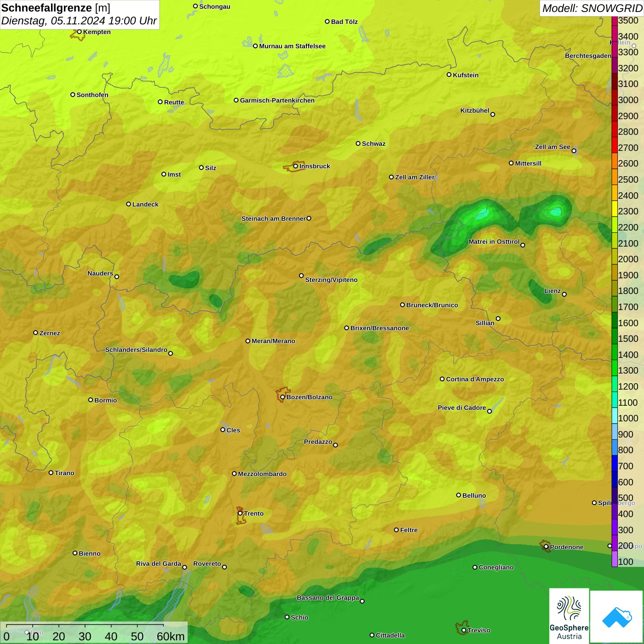The image size is (644, 644).
Task: Click the Bad Tölz location dot
Action: (327, 22)
